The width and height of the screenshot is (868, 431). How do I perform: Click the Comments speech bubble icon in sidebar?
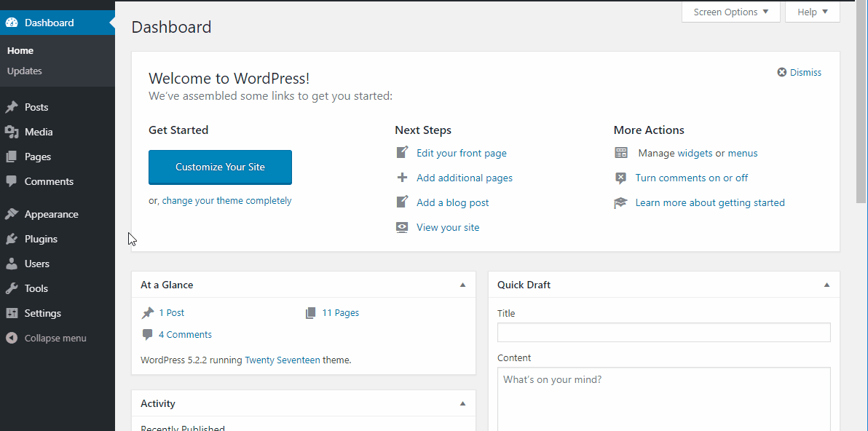click(x=12, y=181)
